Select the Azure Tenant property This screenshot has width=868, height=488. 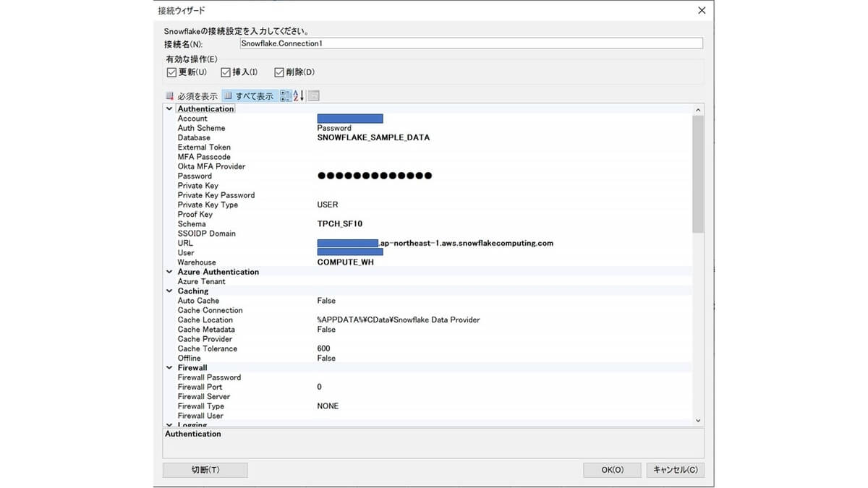201,281
